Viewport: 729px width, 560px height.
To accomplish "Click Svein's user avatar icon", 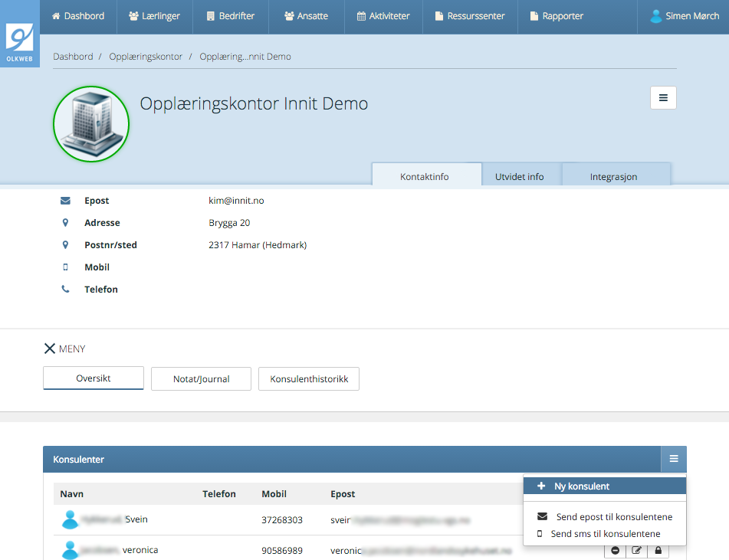I will pyautogui.click(x=71, y=519).
